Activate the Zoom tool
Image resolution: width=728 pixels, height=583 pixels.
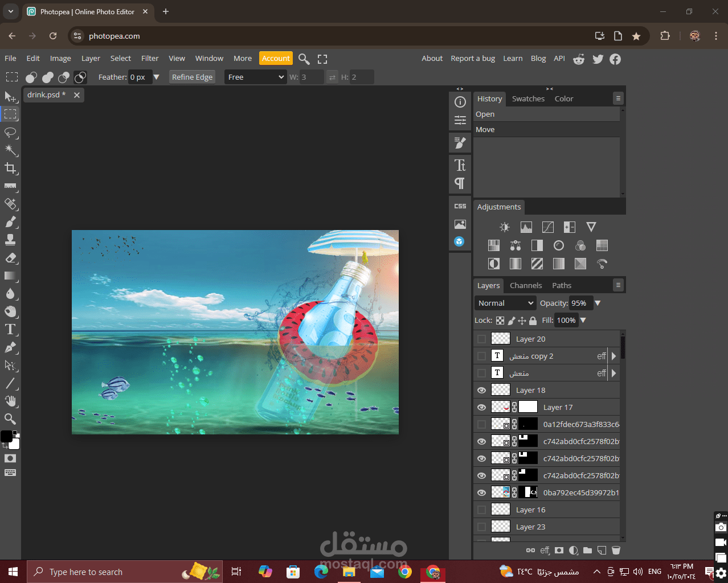(10, 419)
